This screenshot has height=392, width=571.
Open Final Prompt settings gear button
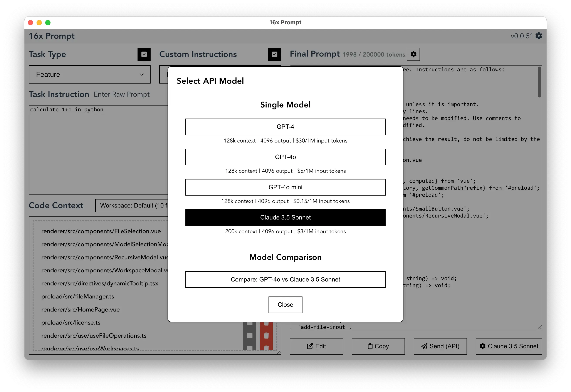(413, 54)
